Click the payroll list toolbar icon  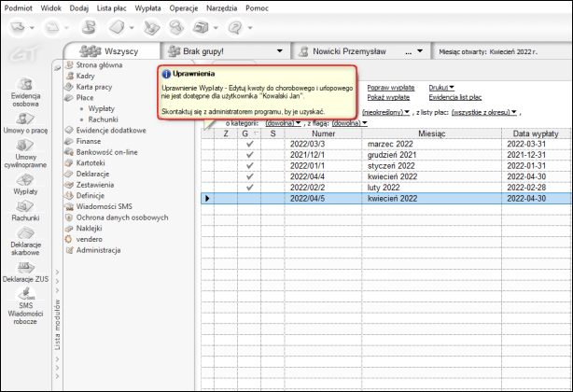[88, 27]
